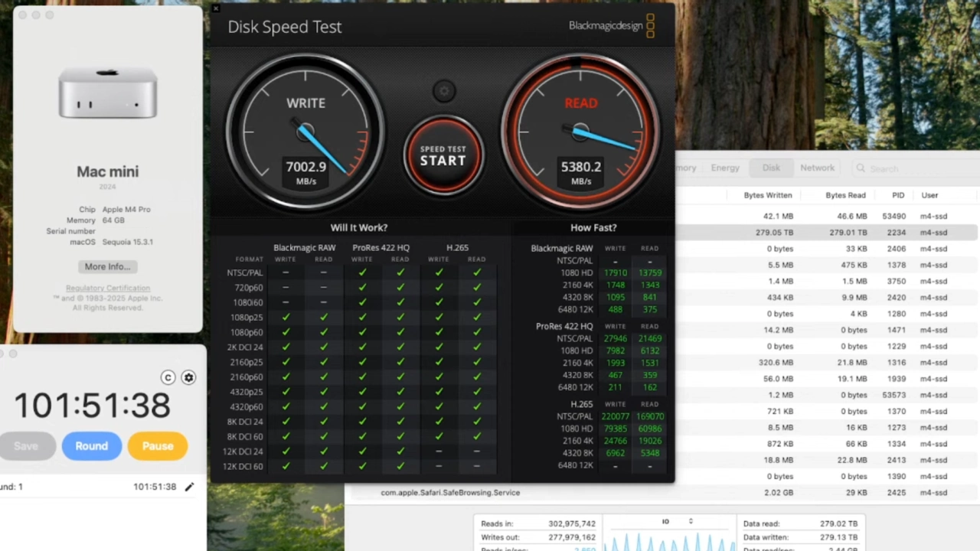Screen dimensions: 980x551
Task: Open Disk Speed Test settings gear
Action: (443, 92)
